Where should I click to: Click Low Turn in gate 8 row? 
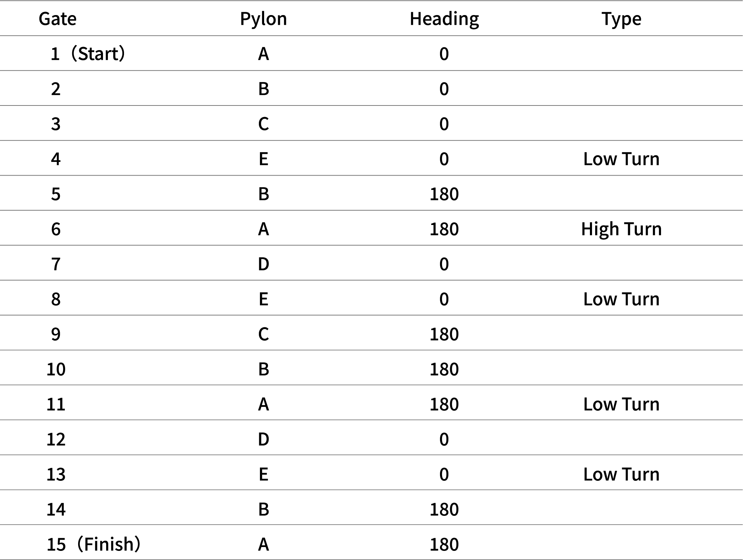pos(621,299)
